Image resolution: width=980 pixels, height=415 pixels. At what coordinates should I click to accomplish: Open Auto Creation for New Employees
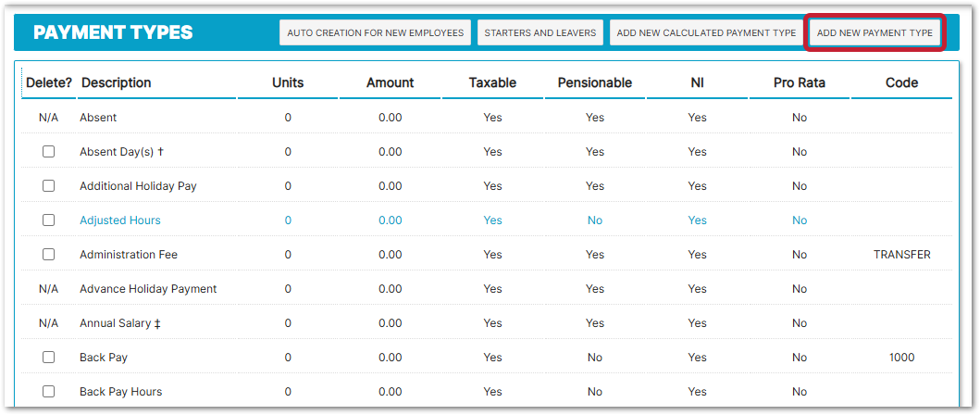tap(375, 32)
